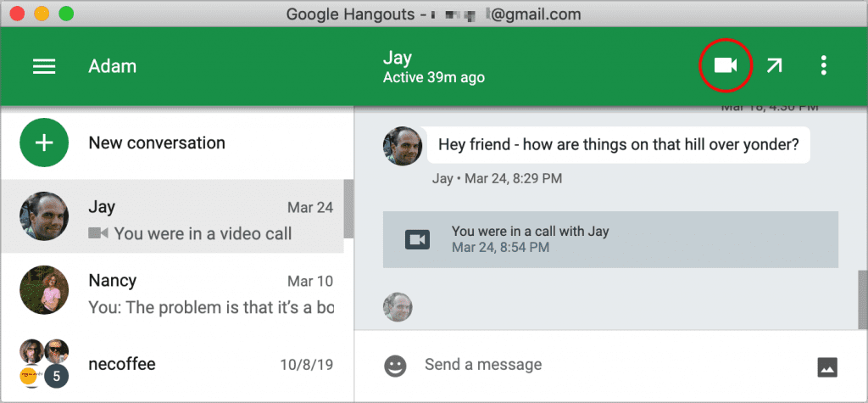Click the attach image icon

(827, 367)
